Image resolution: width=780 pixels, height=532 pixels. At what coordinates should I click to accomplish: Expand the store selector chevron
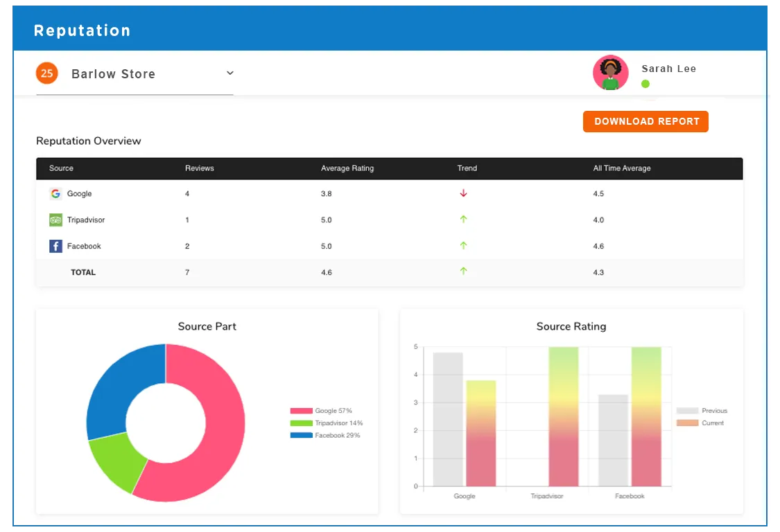(229, 73)
